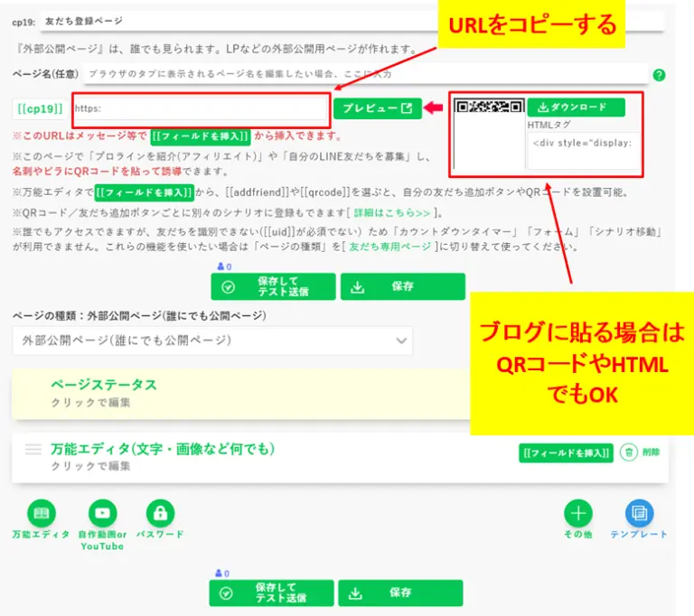Click the QR code ダウンロード button

[x=576, y=107]
